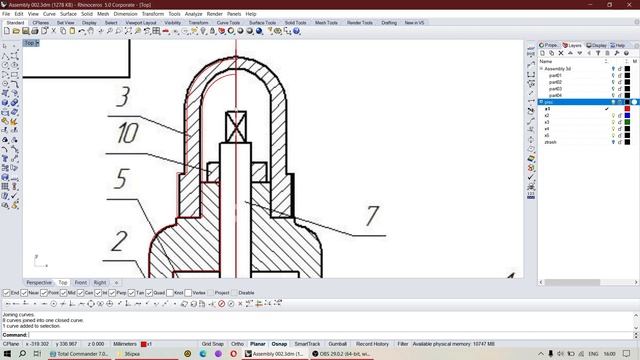Open Rhino help globe icon in toolbar
The width and height of the screenshot is (640, 360).
click(297, 31)
